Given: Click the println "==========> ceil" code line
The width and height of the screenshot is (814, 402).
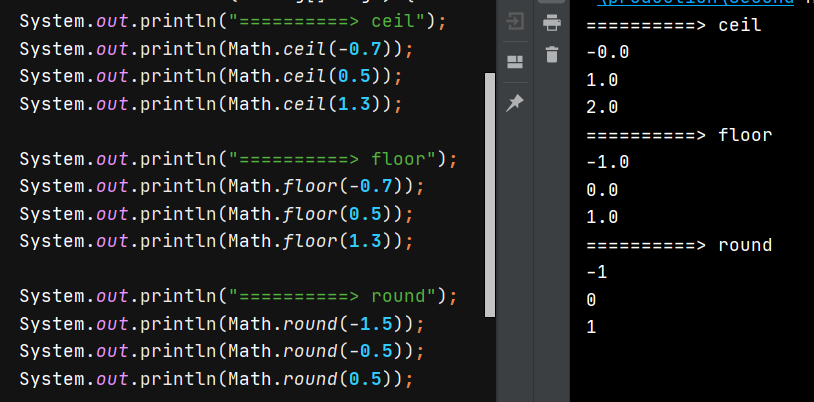Looking at the screenshot, I should tap(233, 22).
